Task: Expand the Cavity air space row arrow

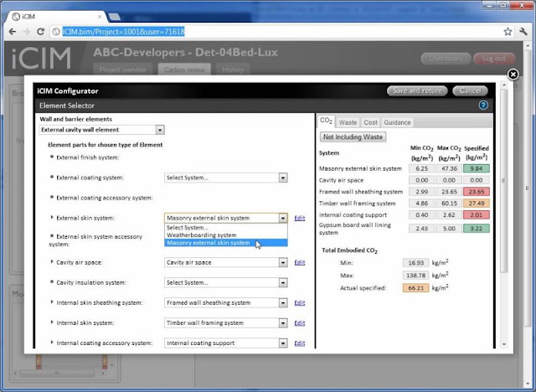Action: point(52,262)
